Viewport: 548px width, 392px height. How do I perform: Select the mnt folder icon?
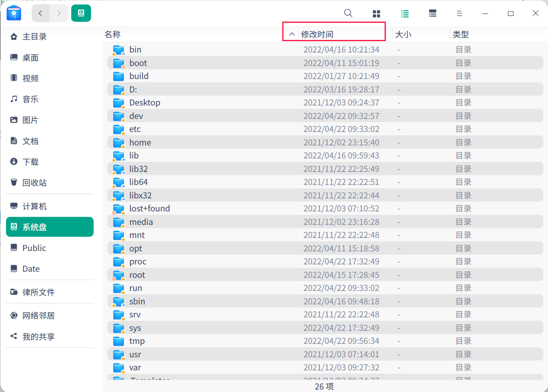[119, 235]
